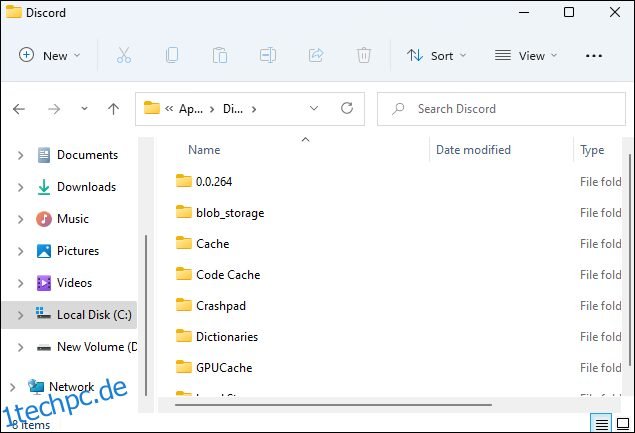Screen dimensions: 635x433
Task: Select the Music icon in sidebar
Action: 44,219
